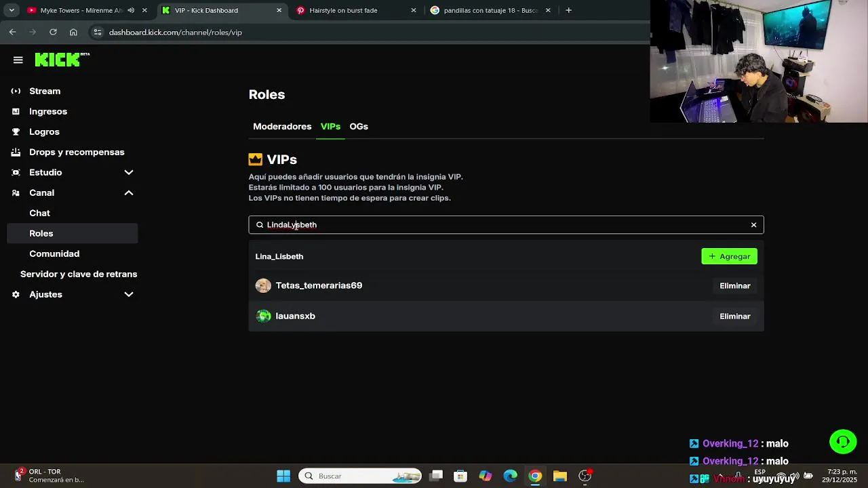The image size is (868, 488).
Task: Remove Tetas_temerarias69 with Eliminar
Action: click(x=734, y=286)
